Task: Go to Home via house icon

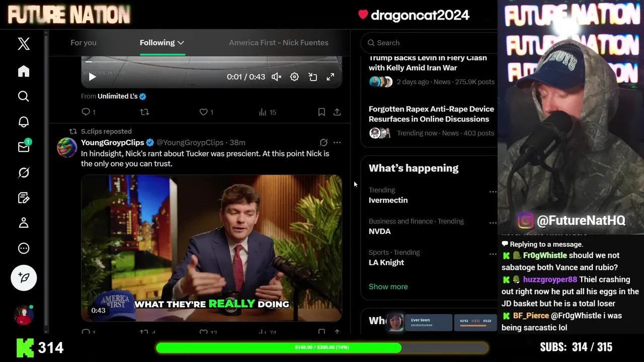Action: coord(24,71)
